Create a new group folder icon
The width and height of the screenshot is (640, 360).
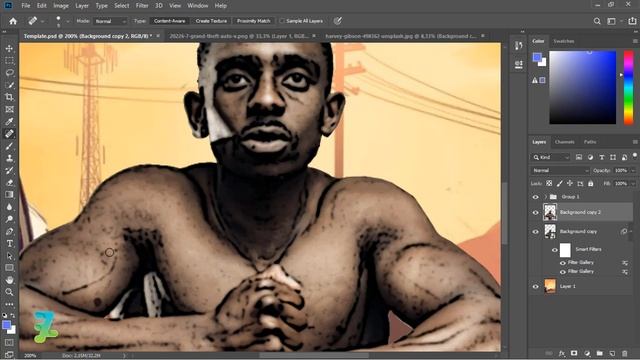click(599, 353)
